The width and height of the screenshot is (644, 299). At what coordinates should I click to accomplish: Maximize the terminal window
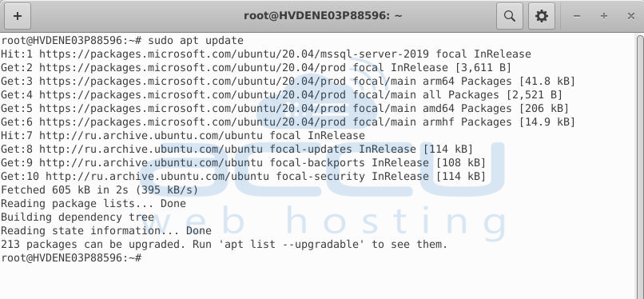point(604,16)
